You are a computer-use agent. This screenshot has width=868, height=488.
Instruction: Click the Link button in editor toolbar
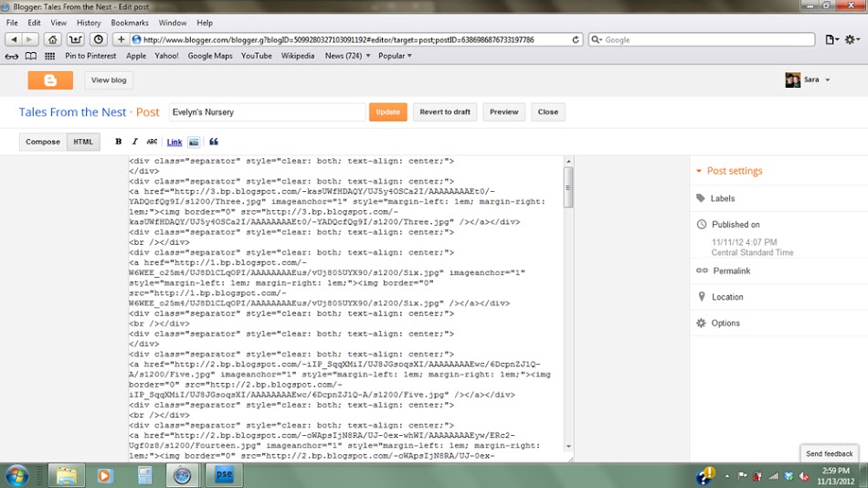(x=175, y=143)
